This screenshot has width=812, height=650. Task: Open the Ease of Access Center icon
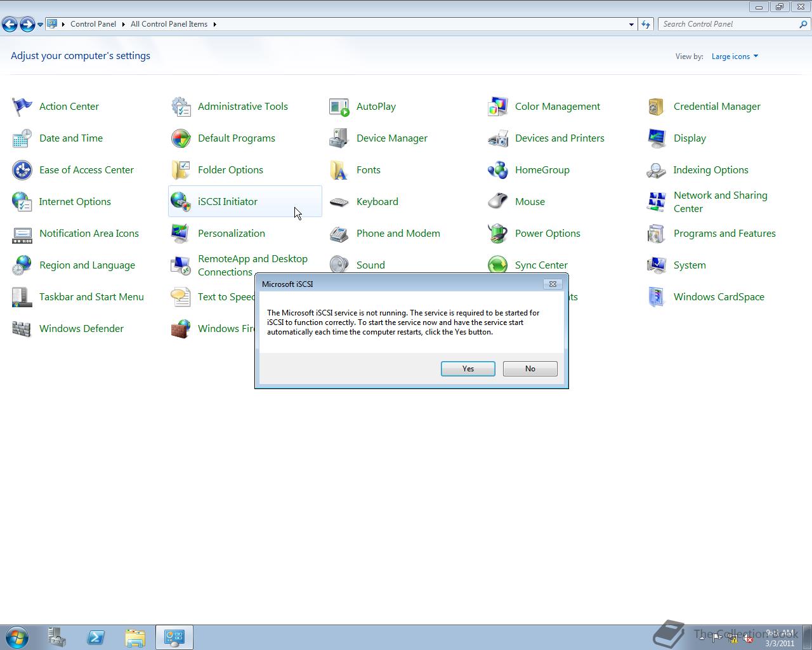coord(22,169)
